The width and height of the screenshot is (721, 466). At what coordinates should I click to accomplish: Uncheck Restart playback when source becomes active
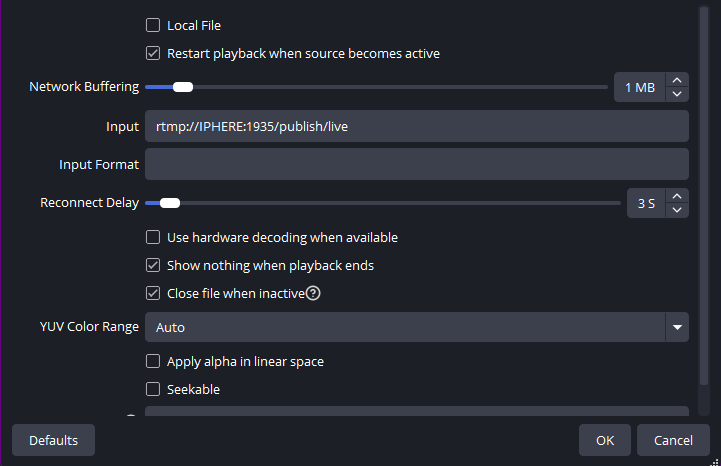coord(153,53)
